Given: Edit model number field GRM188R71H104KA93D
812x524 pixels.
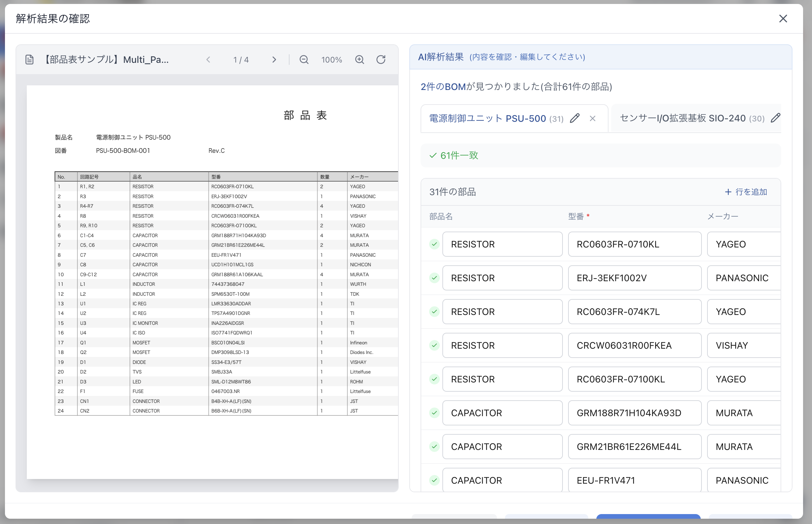Looking at the screenshot, I should point(635,413).
